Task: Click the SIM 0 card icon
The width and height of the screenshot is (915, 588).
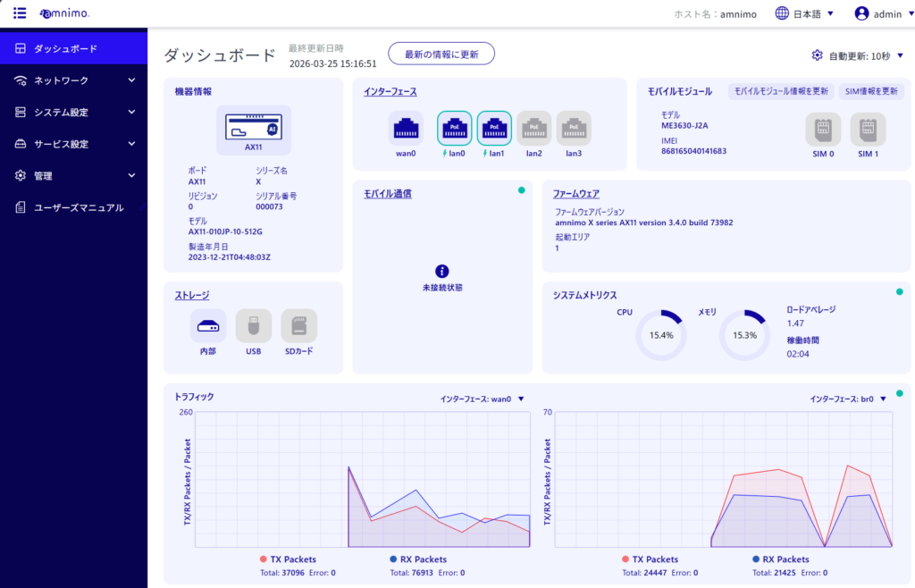Action: point(823,130)
